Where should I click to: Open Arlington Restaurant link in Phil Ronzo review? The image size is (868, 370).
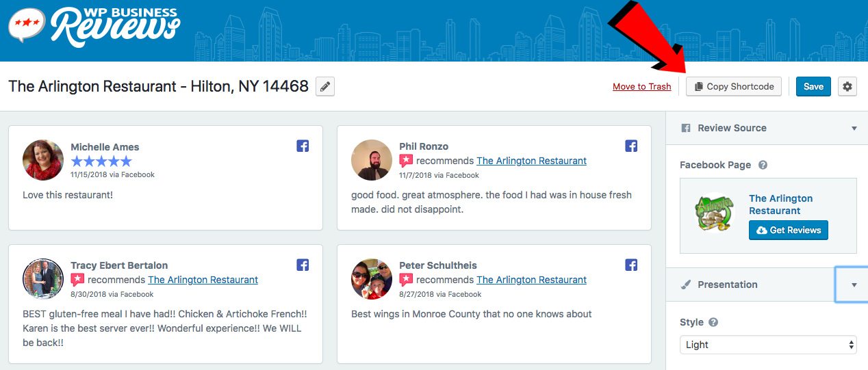[531, 161]
